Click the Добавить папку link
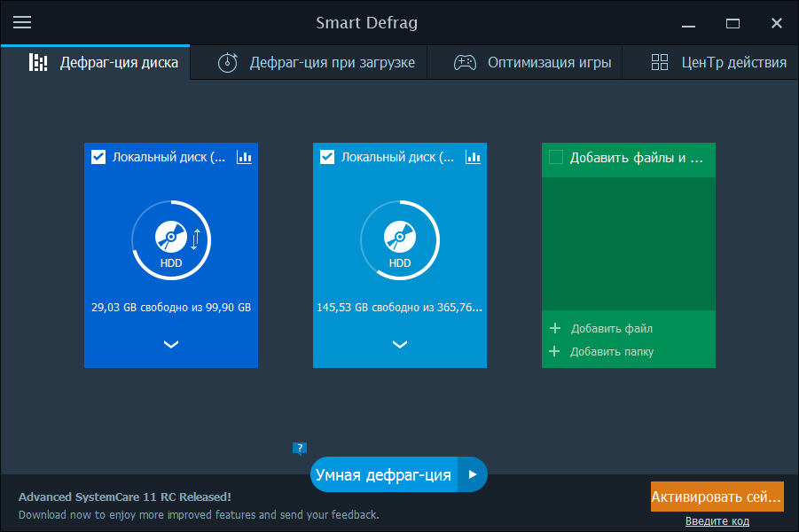799x532 pixels. click(x=612, y=352)
